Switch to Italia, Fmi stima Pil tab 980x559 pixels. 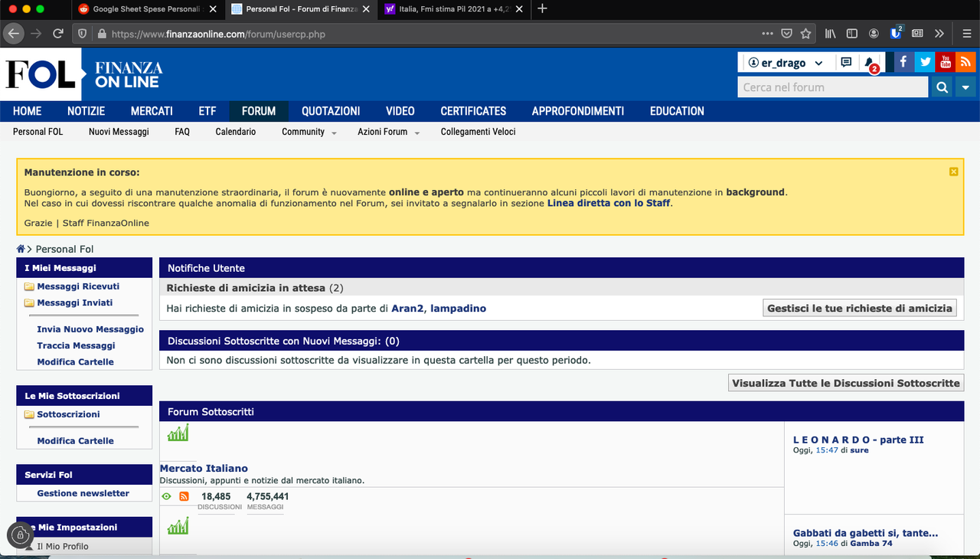(x=455, y=9)
